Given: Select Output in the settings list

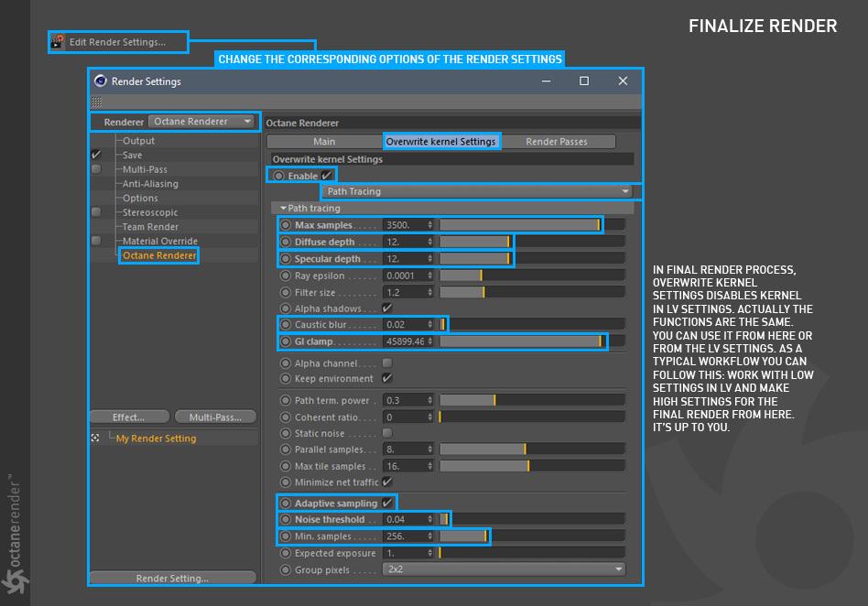Looking at the screenshot, I should (x=138, y=141).
